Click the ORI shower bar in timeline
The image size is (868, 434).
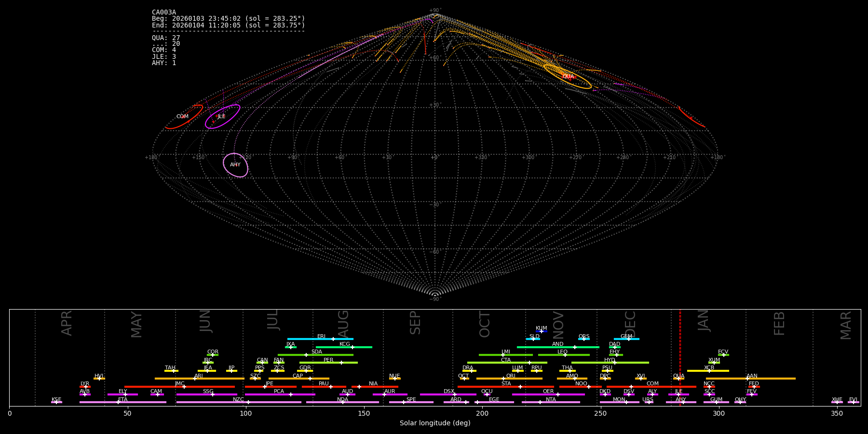(509, 379)
